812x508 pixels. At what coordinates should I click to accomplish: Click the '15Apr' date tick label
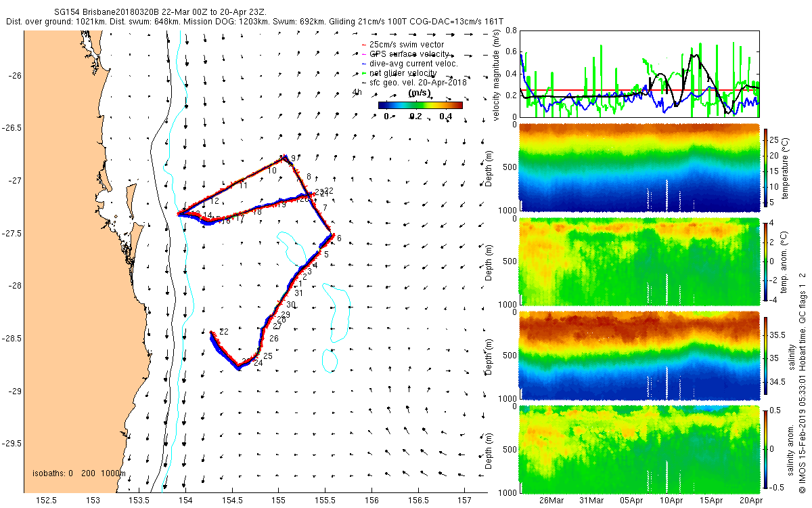(711, 500)
